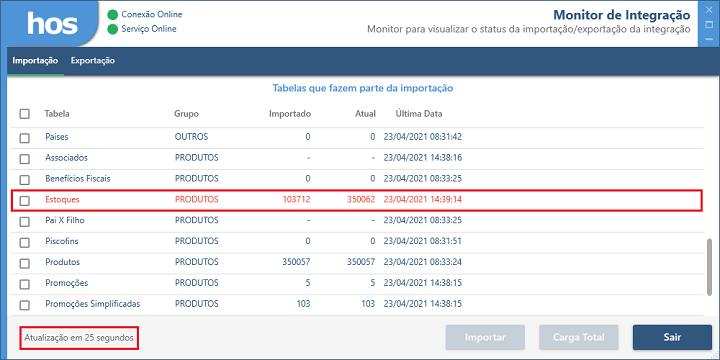Screen dimensions: 720x360
Task: Click the Sair button
Action: [x=672, y=338]
